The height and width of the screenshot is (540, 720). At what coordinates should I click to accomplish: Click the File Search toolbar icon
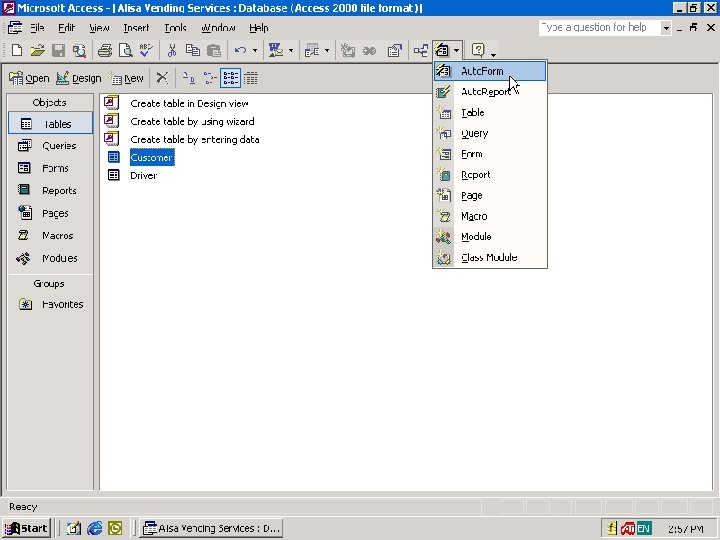(x=79, y=51)
